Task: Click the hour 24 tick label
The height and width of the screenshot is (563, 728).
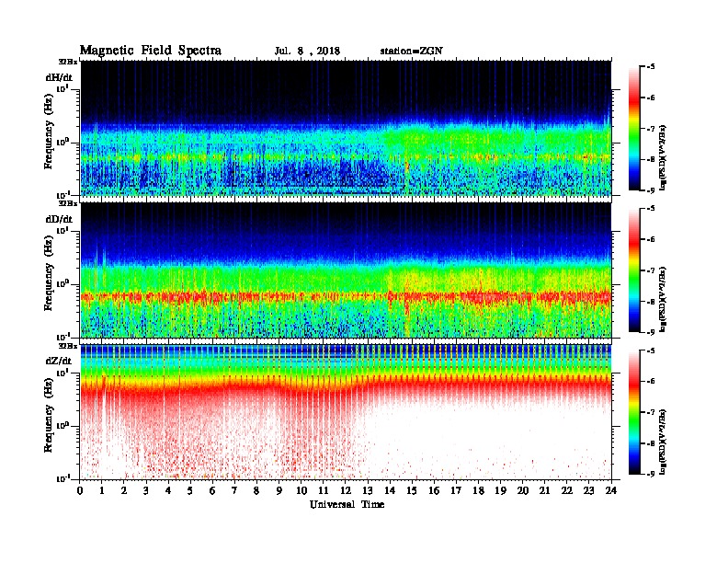Action: [611, 490]
